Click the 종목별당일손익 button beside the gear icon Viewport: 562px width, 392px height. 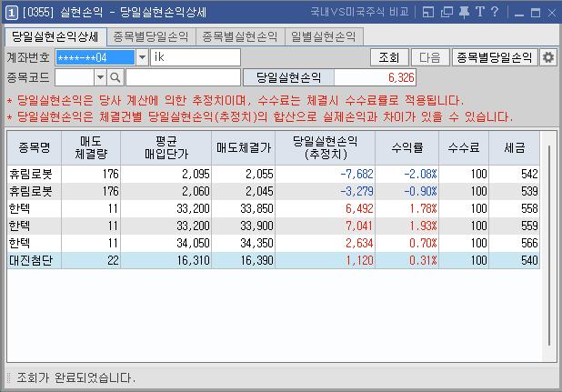click(x=495, y=57)
